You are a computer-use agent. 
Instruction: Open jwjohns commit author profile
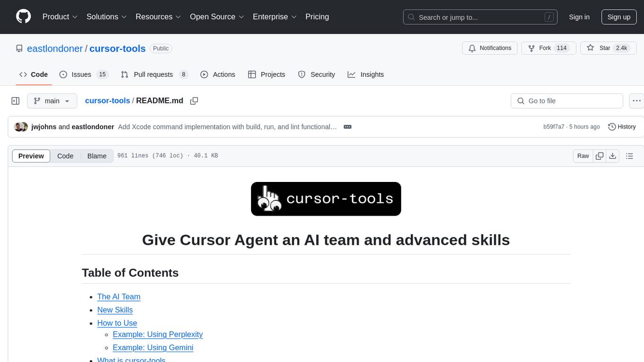(x=44, y=127)
